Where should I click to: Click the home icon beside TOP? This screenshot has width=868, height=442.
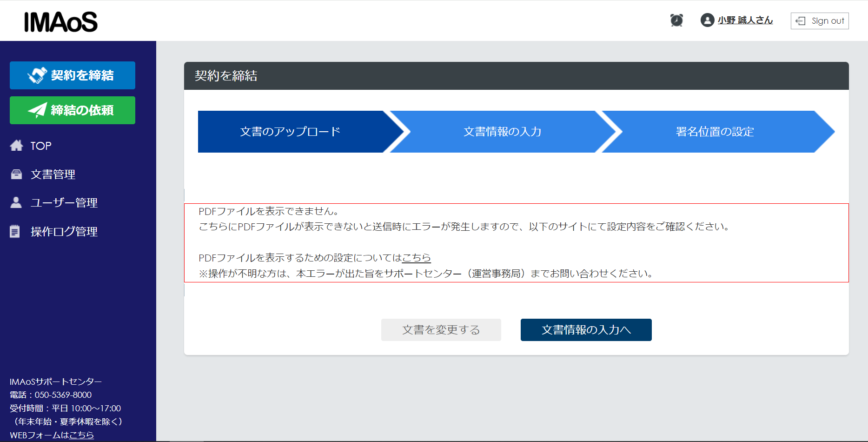pos(16,146)
